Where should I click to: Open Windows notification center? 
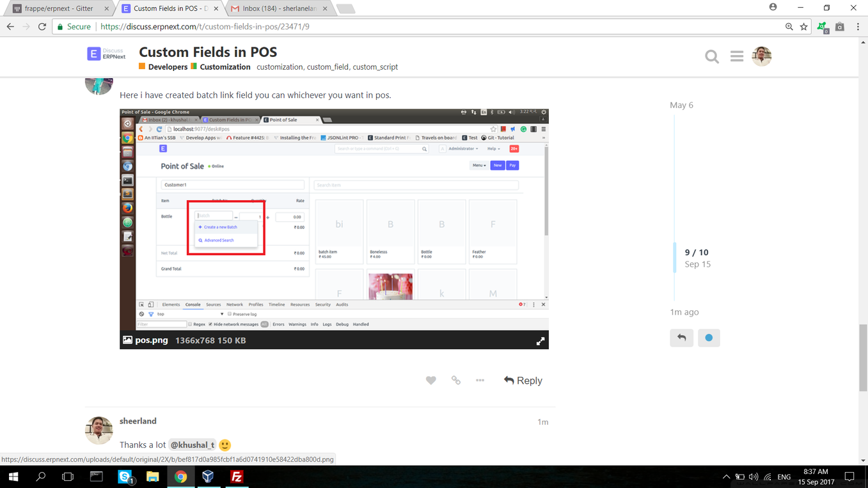(x=849, y=476)
